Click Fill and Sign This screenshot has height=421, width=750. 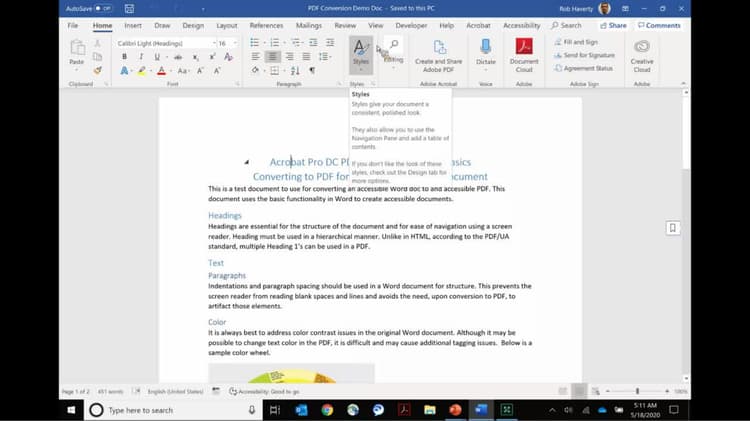(x=576, y=42)
